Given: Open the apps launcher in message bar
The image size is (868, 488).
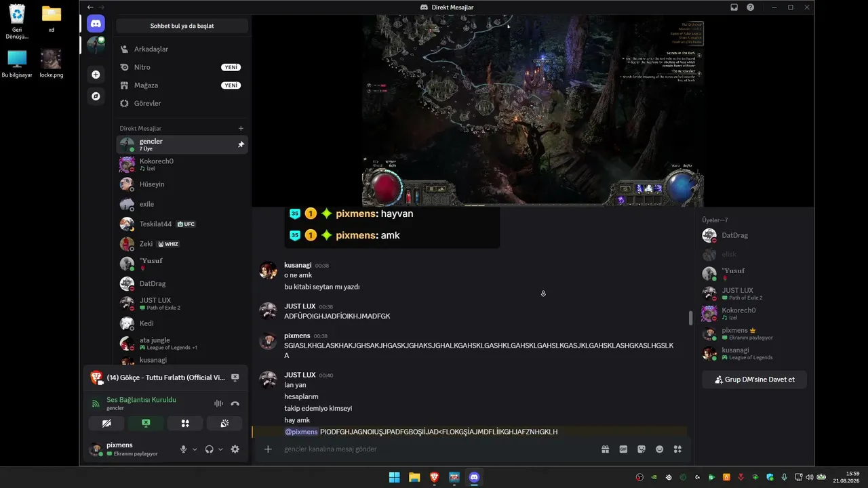Looking at the screenshot, I should click(x=677, y=449).
